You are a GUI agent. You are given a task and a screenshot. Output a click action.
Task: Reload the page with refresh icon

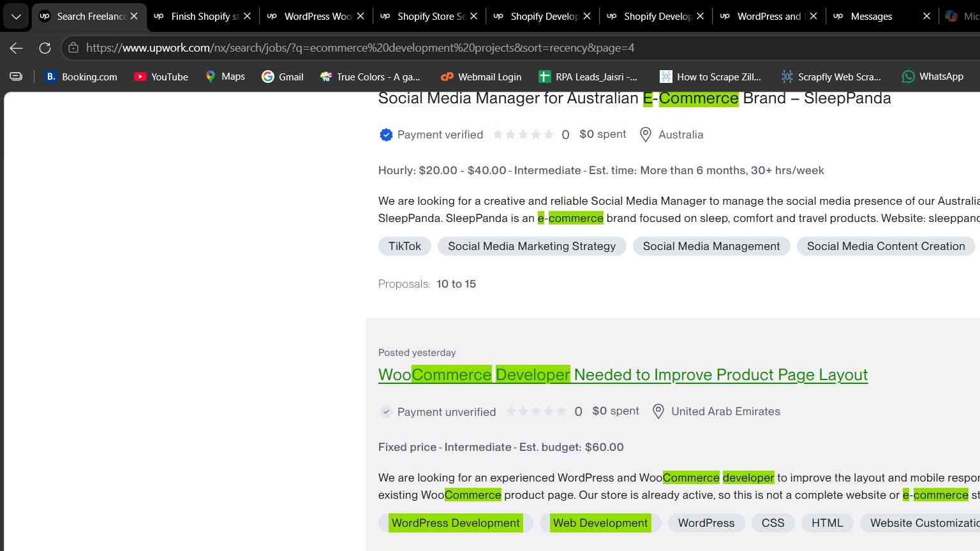45,48
